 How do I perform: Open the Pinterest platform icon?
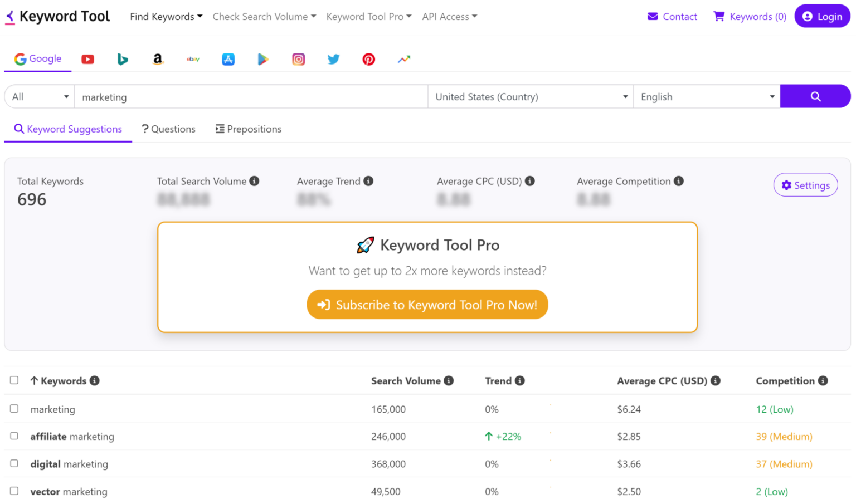click(x=368, y=59)
